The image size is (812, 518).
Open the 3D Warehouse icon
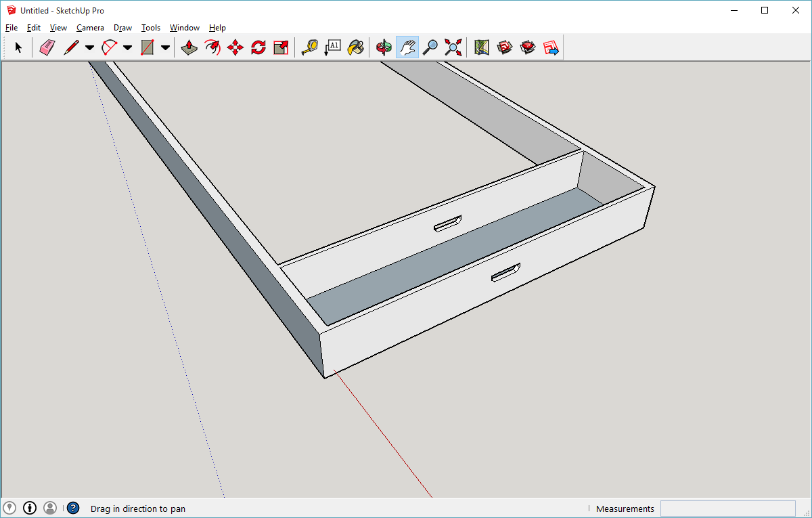pos(505,47)
